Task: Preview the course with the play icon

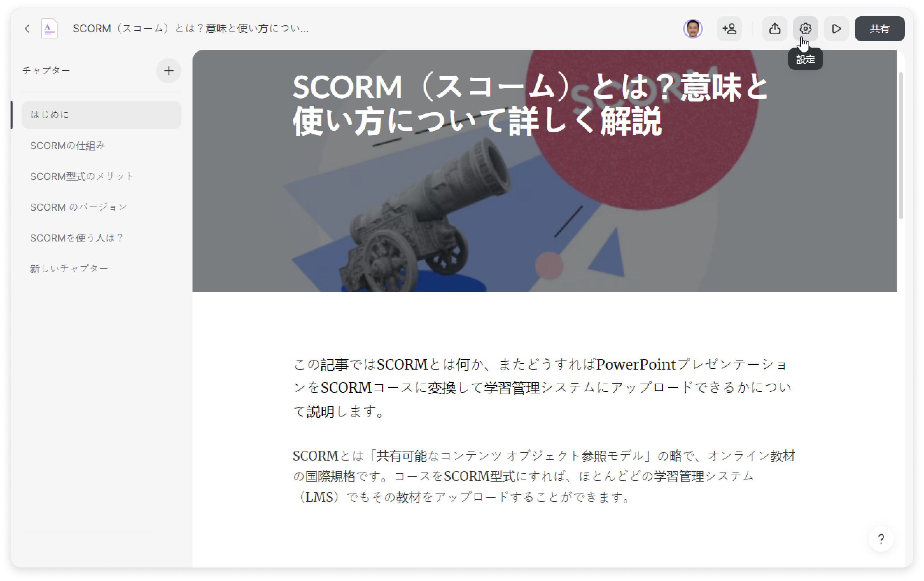Action: point(836,29)
